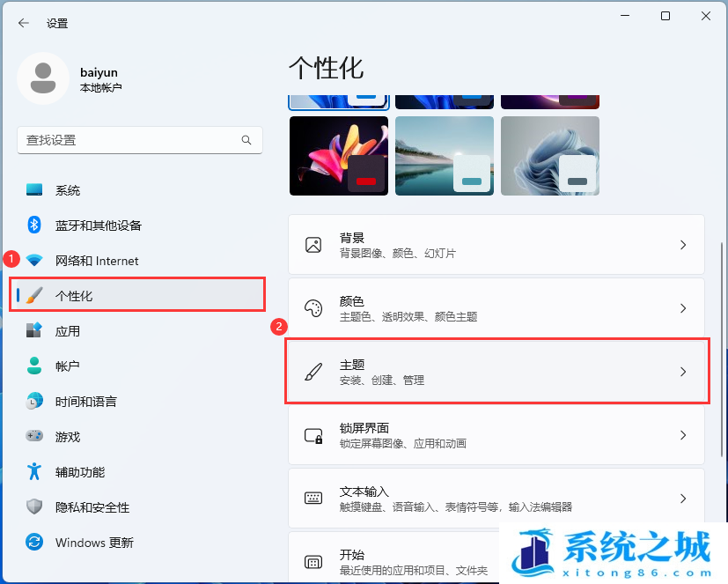Click the Wi-Fi network icon in sidebar
The height and width of the screenshot is (584, 728).
[34, 261]
